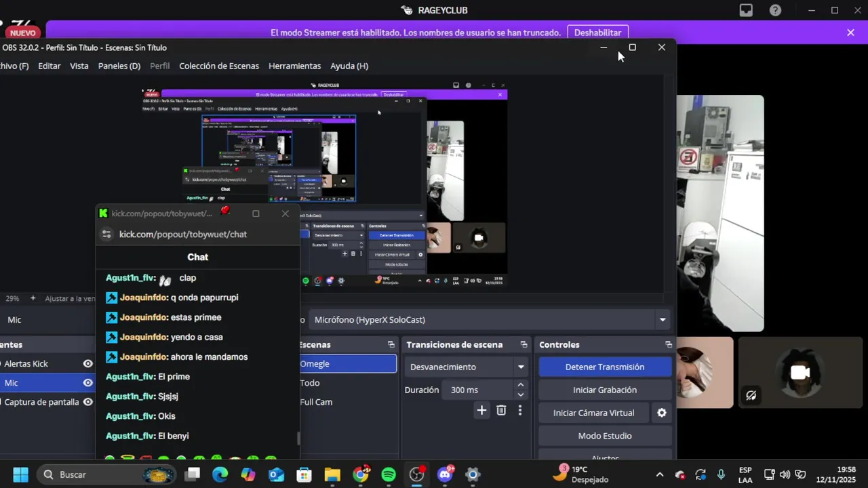The width and height of the screenshot is (868, 488).
Task: Open Outlook from the taskbar
Action: [276, 474]
